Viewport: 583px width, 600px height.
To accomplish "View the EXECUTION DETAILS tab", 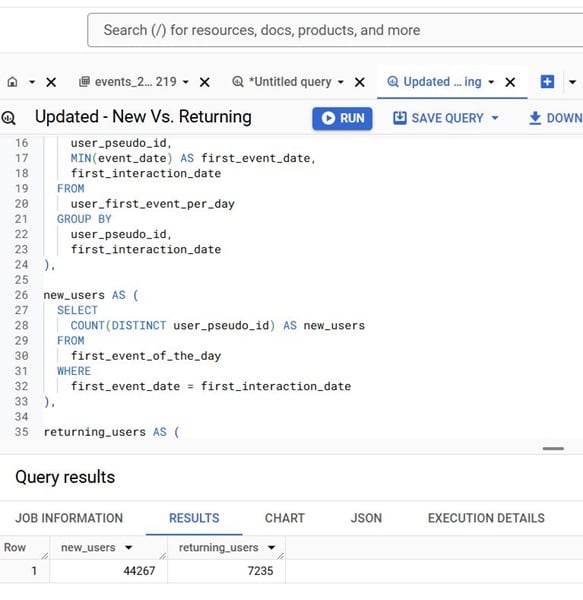I will (x=486, y=518).
